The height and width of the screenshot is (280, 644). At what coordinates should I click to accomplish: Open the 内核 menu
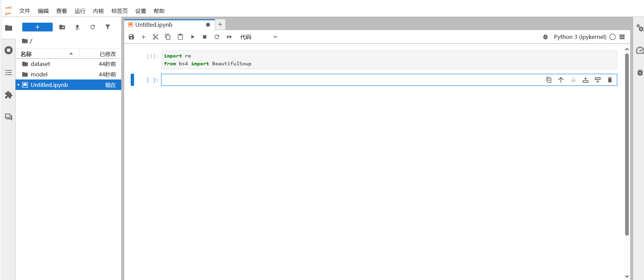click(x=99, y=11)
